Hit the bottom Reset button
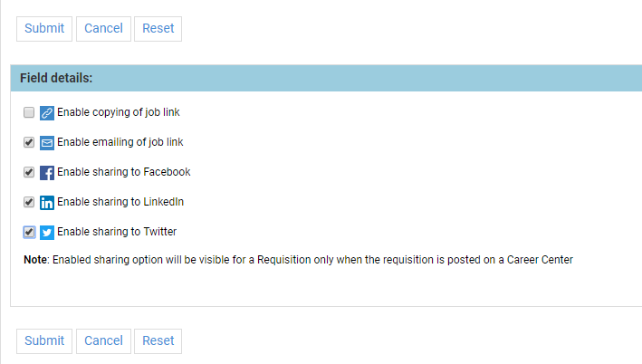The width and height of the screenshot is (642, 364). [158, 340]
